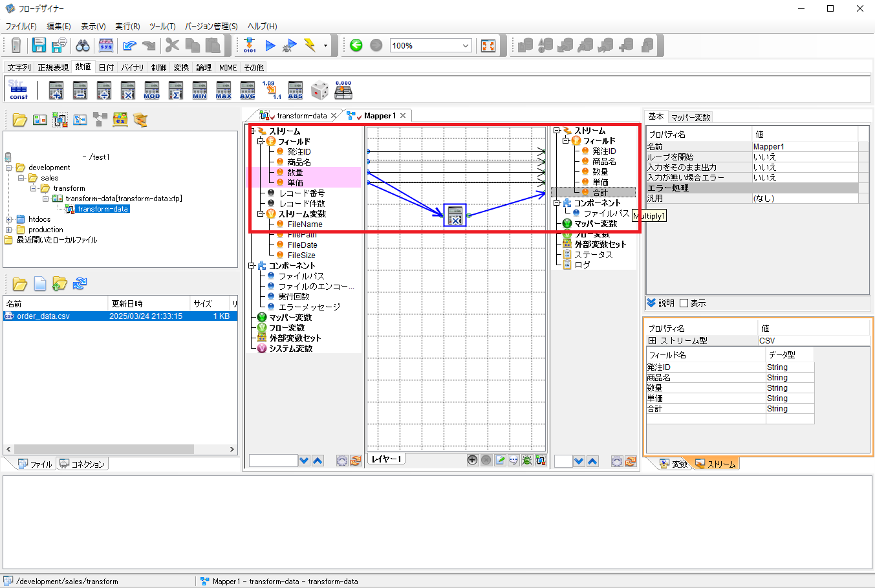The image size is (875, 588).
Task: Switch to the 変換 function tab
Action: [181, 67]
